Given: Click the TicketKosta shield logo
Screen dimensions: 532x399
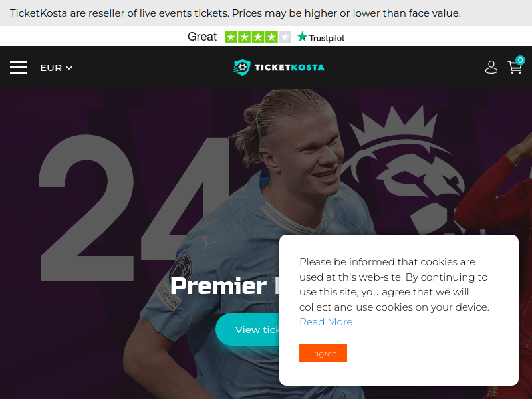Looking at the screenshot, I should point(241,67).
